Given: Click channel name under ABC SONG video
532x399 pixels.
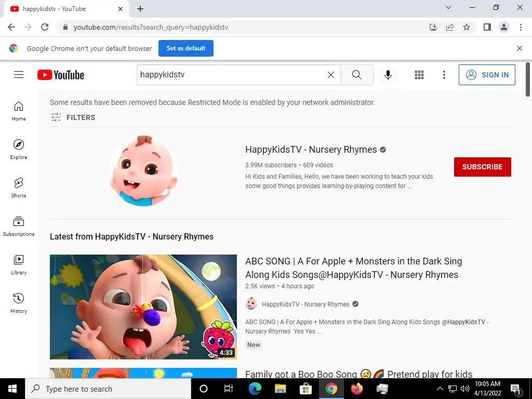Looking at the screenshot, I should 305,304.
